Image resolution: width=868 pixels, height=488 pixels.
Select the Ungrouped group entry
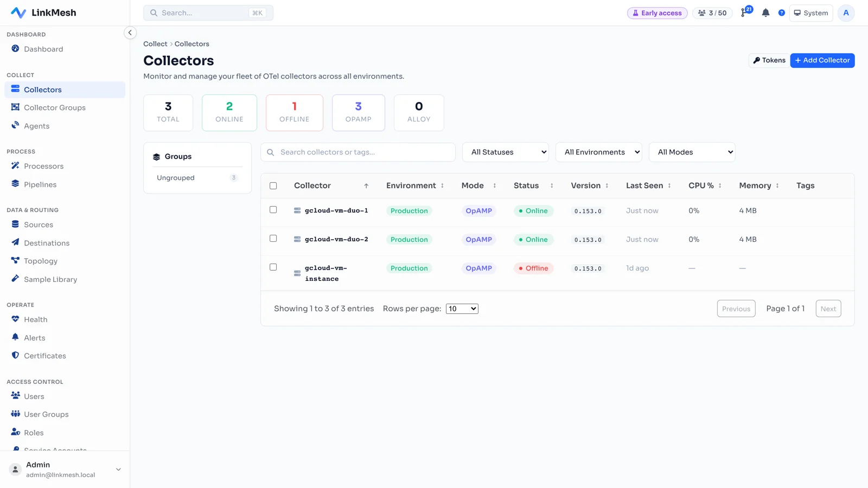point(197,178)
